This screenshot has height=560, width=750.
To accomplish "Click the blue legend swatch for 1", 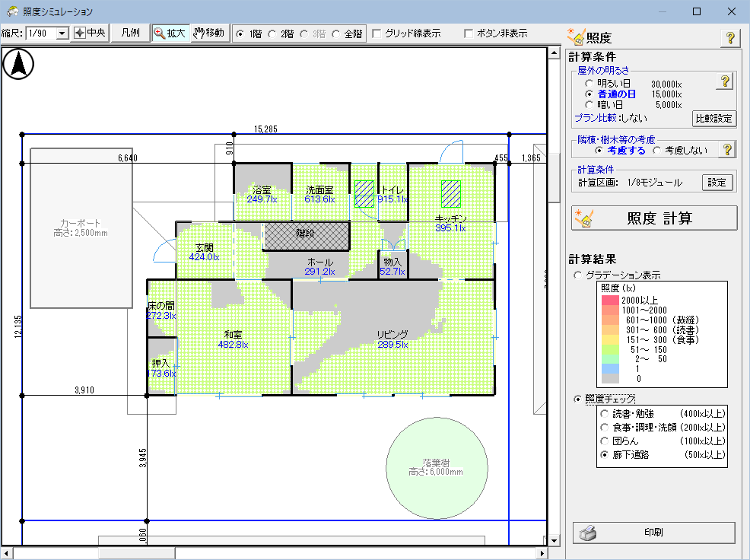I will (610, 369).
